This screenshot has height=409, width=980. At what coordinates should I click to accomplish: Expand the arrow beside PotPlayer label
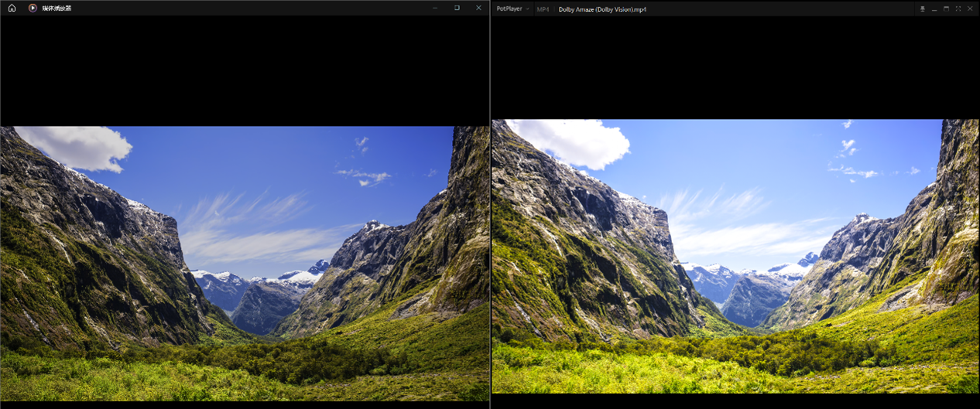pos(528,9)
